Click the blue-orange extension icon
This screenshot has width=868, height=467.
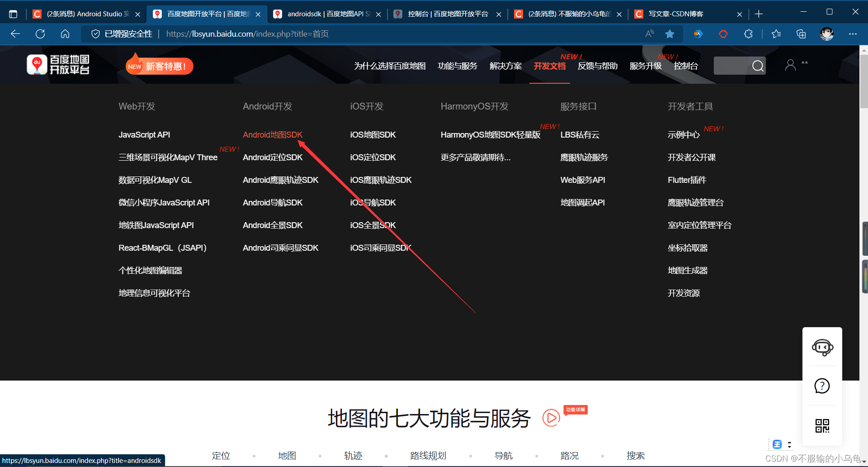pyautogui.click(x=698, y=34)
